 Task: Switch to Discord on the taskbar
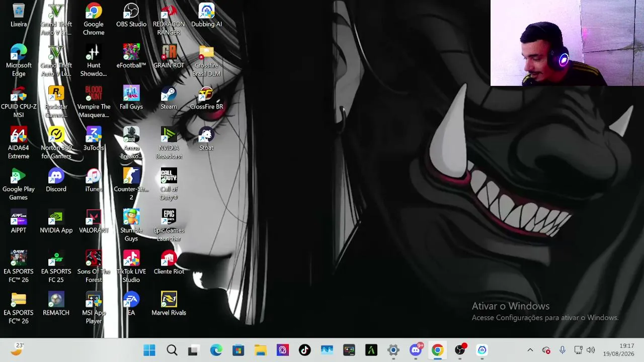[416, 350]
